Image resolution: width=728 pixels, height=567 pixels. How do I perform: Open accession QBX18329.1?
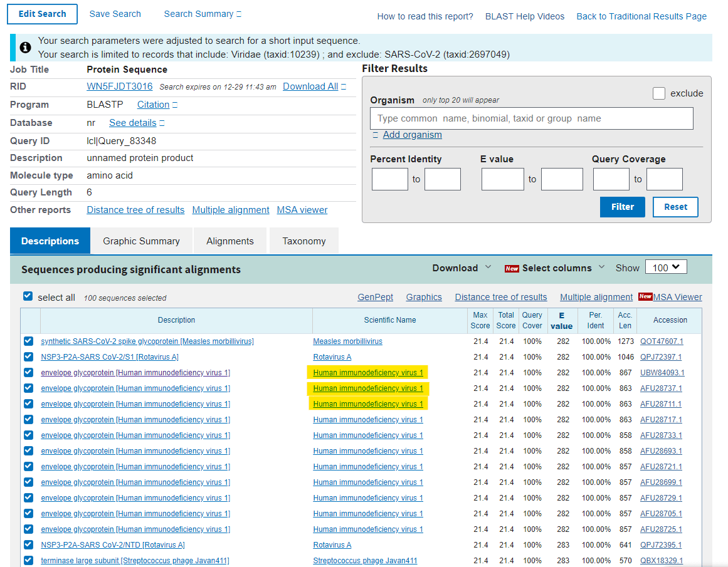coord(662,561)
